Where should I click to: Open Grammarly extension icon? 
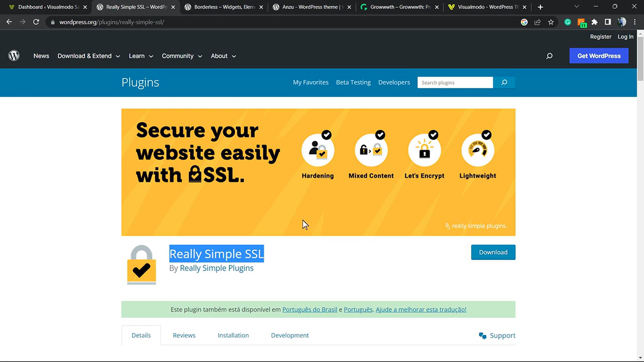(568, 22)
